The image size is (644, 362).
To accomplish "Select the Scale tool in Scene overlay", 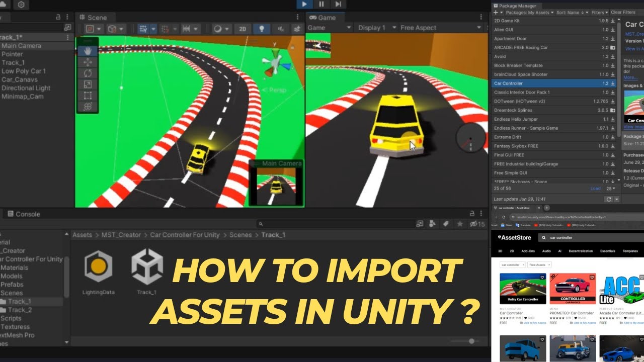I will [88, 84].
